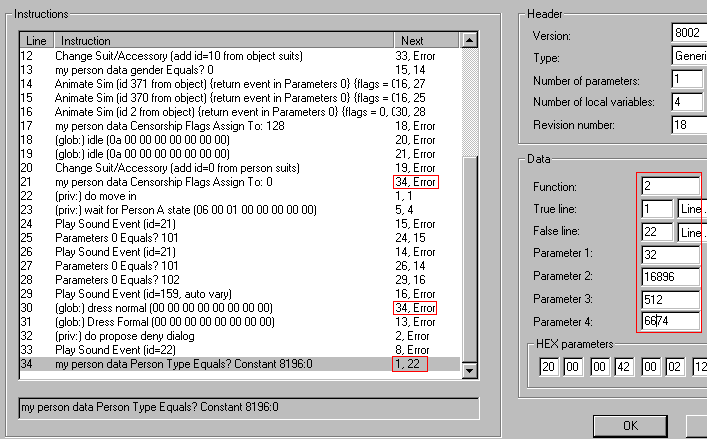Click the Parameter 4 input field
The image size is (707, 439).
669,321
